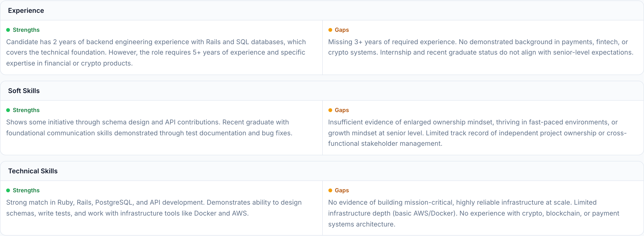Click the green dot beside Experience Strengths
The width and height of the screenshot is (644, 236).
click(8, 30)
